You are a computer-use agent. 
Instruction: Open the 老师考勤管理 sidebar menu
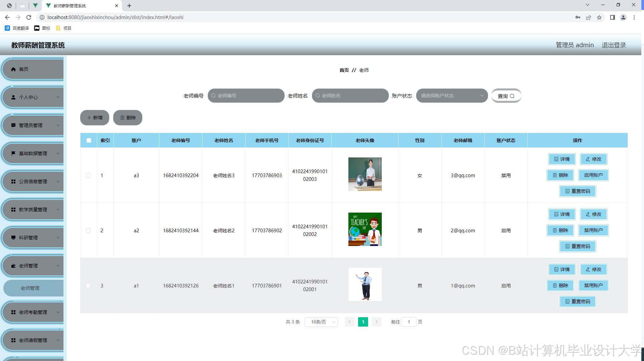pyautogui.click(x=33, y=312)
